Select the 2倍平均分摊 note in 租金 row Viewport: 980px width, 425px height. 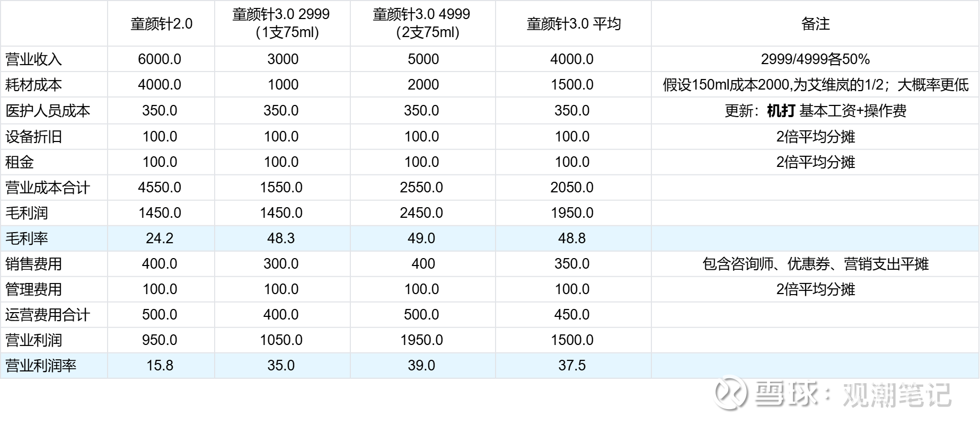pos(815,162)
